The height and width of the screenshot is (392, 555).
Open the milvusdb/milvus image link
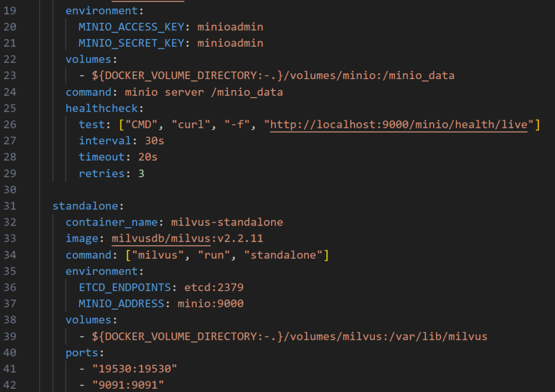click(x=161, y=239)
